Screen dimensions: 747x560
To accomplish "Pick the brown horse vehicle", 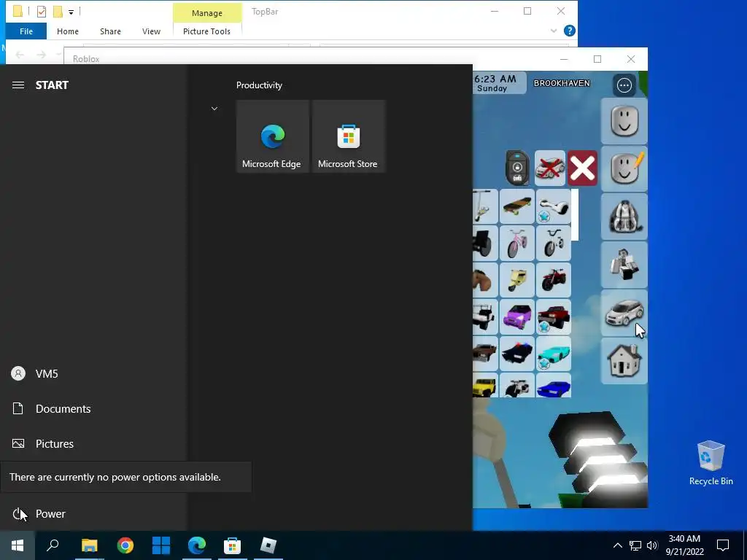I will click(485, 280).
